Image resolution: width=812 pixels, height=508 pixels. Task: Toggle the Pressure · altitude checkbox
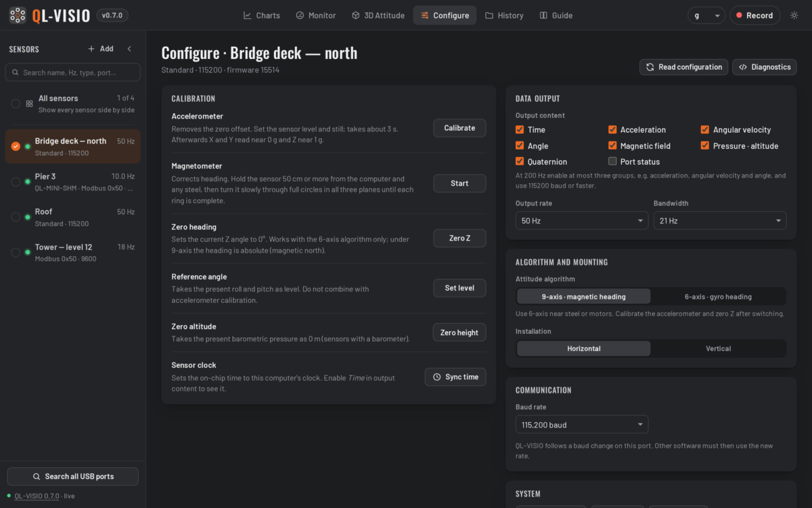(705, 146)
